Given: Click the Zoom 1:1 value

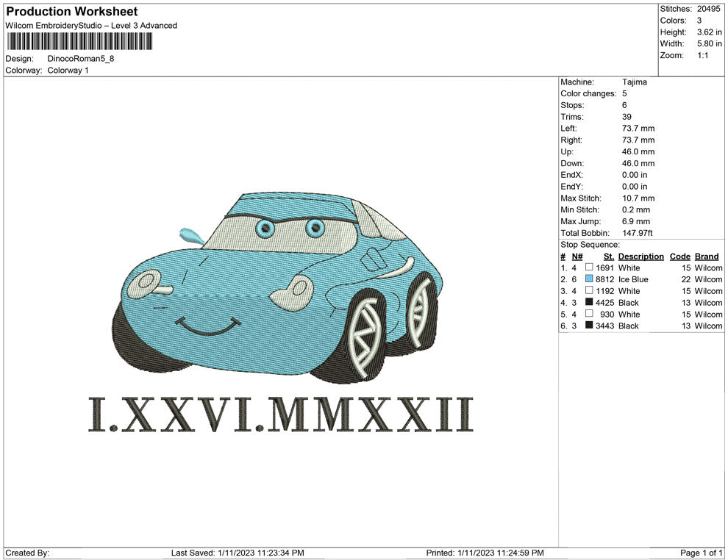Looking at the screenshot, I should tap(702, 55).
